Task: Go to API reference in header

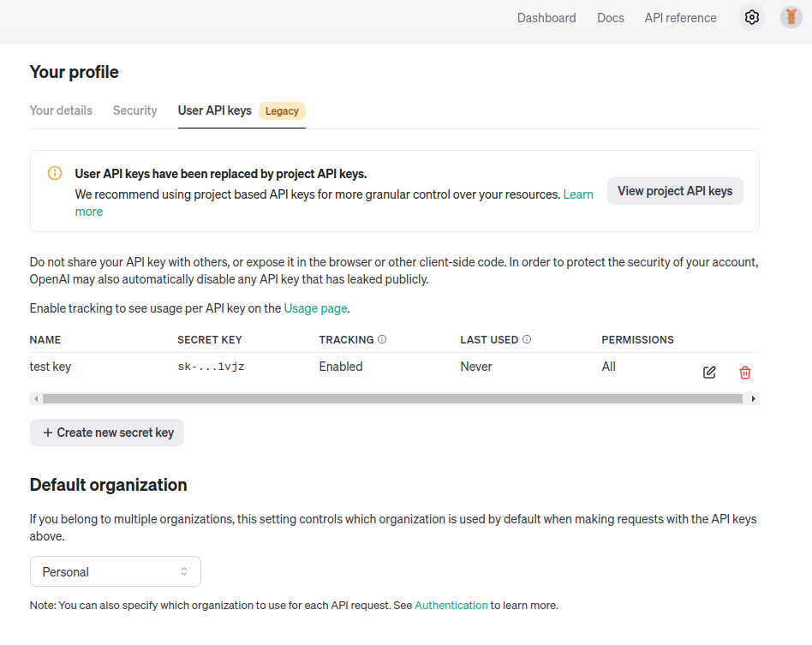Action: (680, 18)
